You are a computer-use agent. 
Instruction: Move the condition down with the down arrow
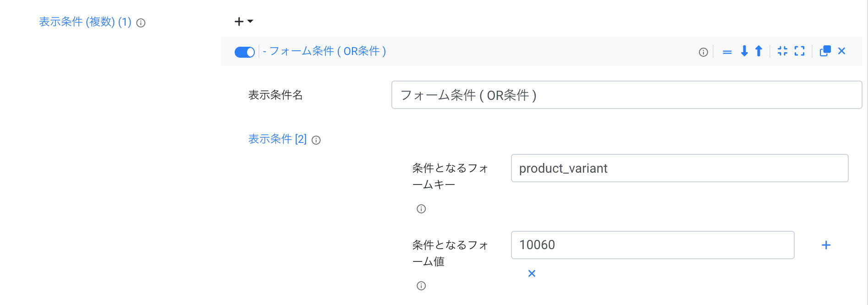pyautogui.click(x=744, y=51)
